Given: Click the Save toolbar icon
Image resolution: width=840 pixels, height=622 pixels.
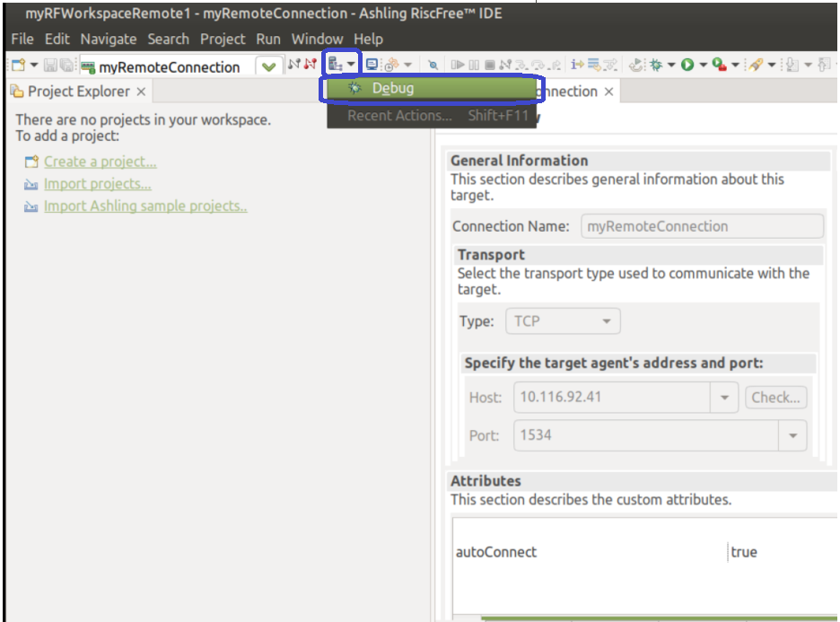Looking at the screenshot, I should [x=50, y=66].
